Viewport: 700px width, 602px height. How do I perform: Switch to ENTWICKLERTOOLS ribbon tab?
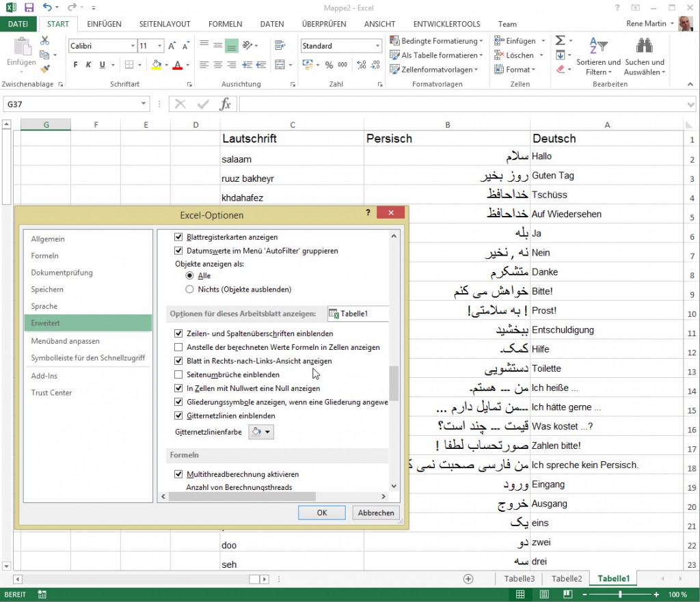pyautogui.click(x=446, y=24)
